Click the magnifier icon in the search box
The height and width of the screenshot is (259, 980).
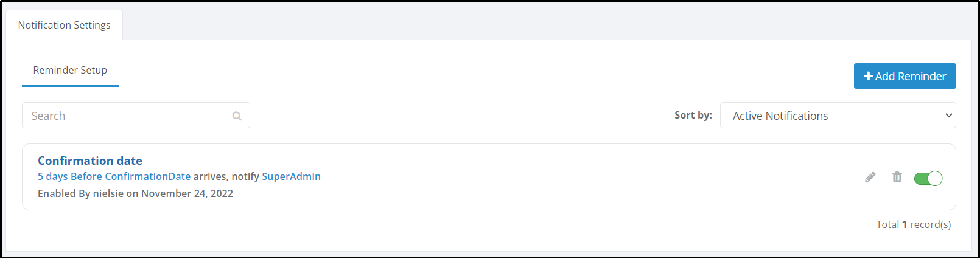point(237,116)
